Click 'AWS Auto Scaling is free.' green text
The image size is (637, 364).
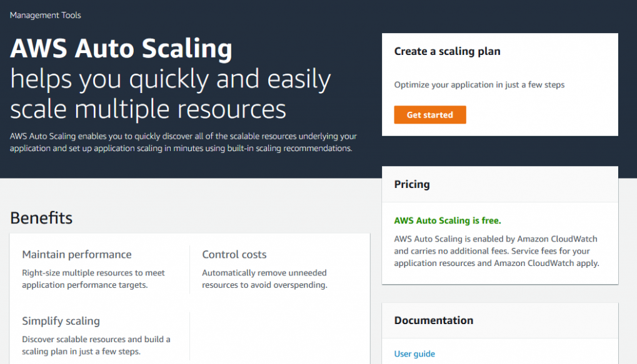tap(448, 220)
